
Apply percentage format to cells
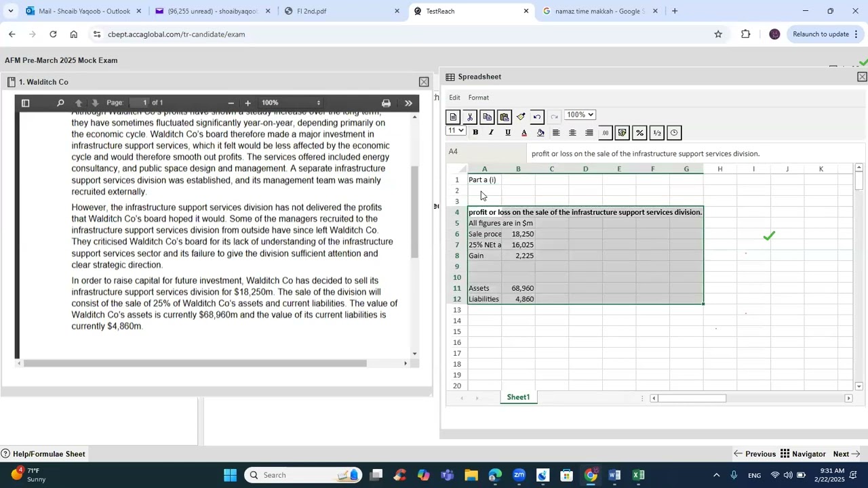639,133
